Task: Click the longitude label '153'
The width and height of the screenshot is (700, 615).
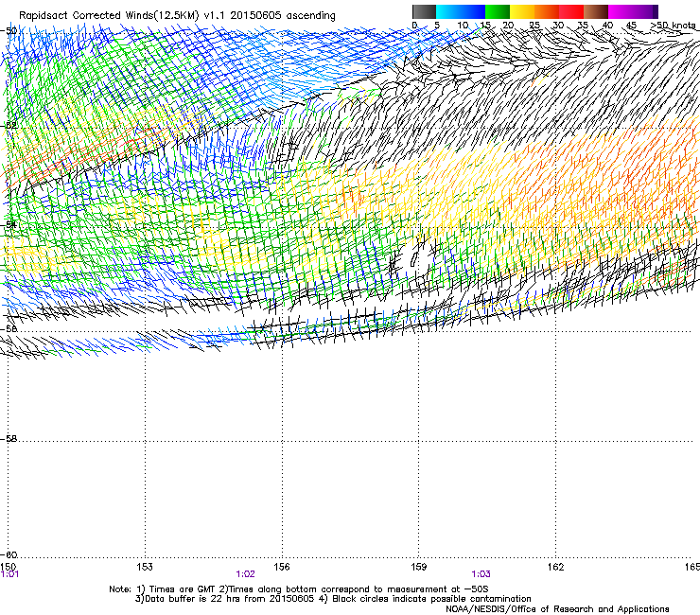Action: coord(145,567)
